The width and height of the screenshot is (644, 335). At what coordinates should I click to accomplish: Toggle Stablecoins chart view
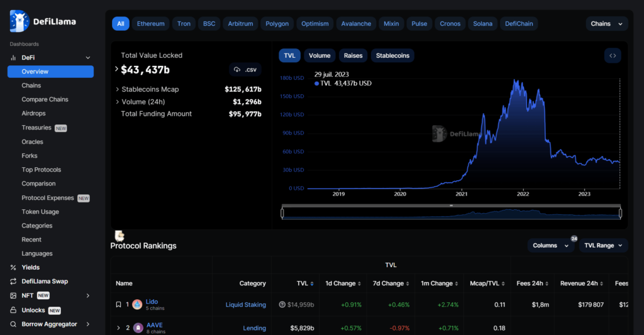click(x=392, y=55)
